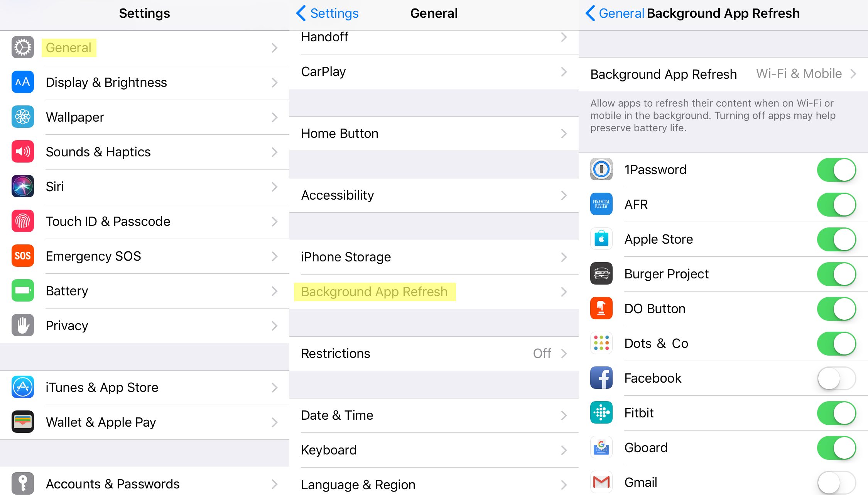Tap the Emergency SOS icon
Screen dimensions: 868x495
[23, 256]
